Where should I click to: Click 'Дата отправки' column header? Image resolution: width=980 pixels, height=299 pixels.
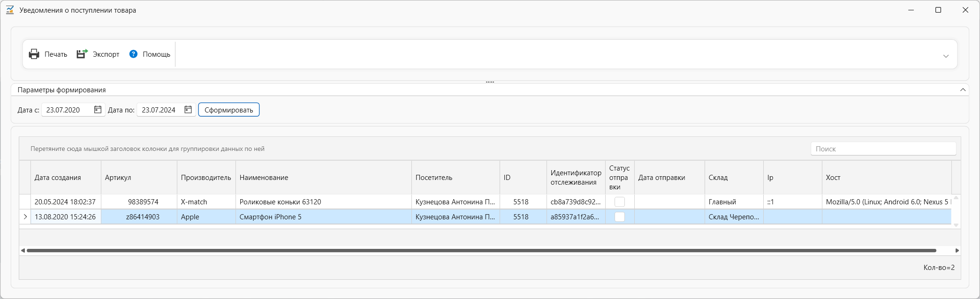(x=669, y=178)
